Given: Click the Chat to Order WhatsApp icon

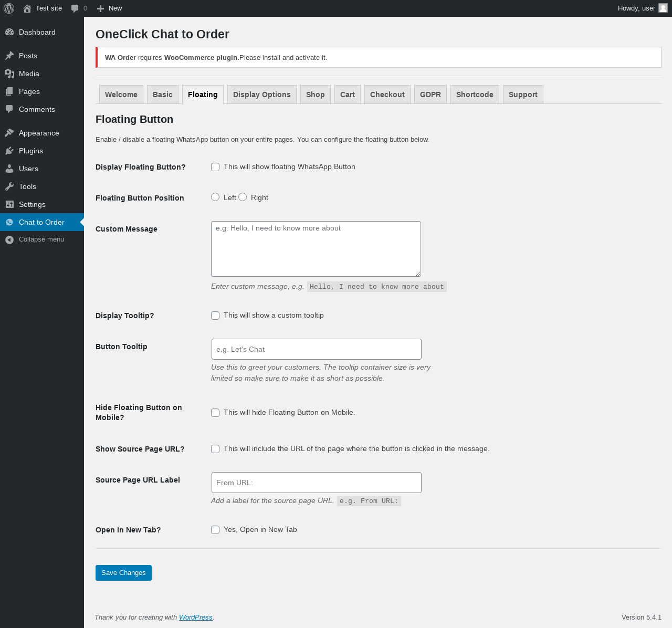Looking at the screenshot, I should pyautogui.click(x=9, y=222).
